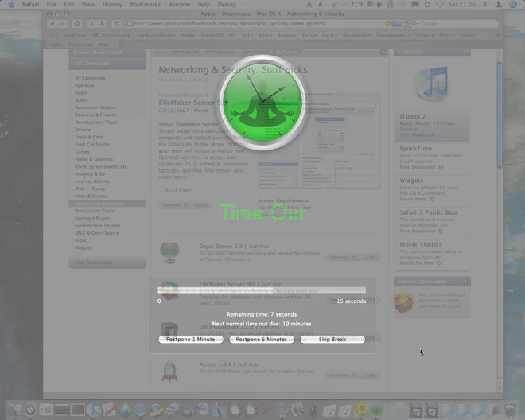Screen dimensions: 525x420
Task: Click the Safari page vertical scrollbar
Action: [x=500, y=115]
